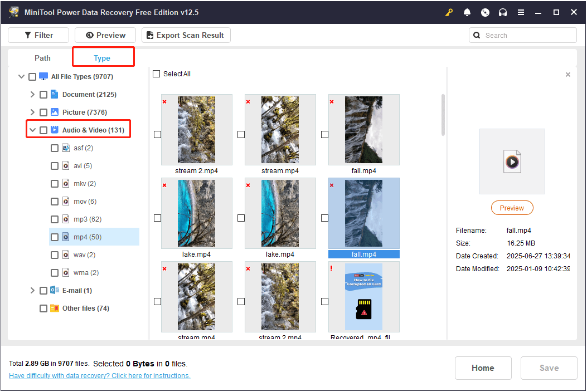Image resolution: width=587 pixels, height=392 pixels.
Task: Check the box beside highlighted fall.mp4
Action: point(324,218)
